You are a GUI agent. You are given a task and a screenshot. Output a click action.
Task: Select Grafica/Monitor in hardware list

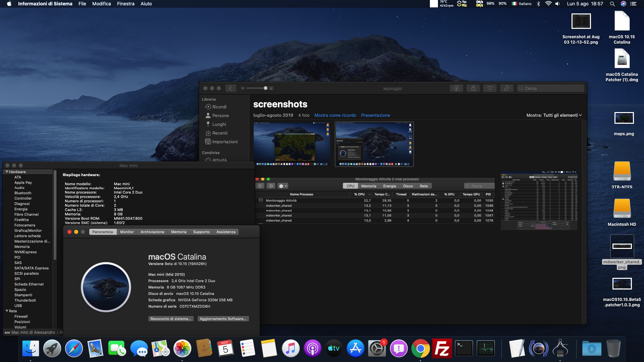28,230
